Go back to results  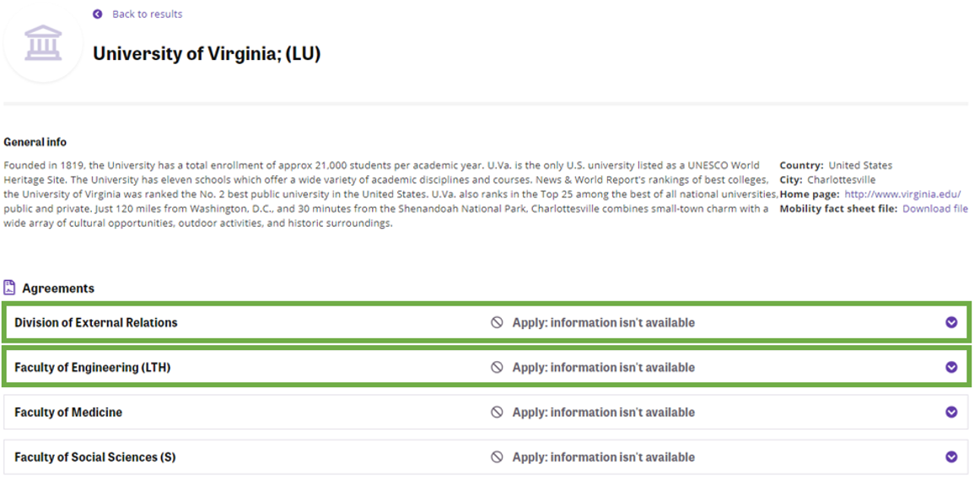coord(147,14)
